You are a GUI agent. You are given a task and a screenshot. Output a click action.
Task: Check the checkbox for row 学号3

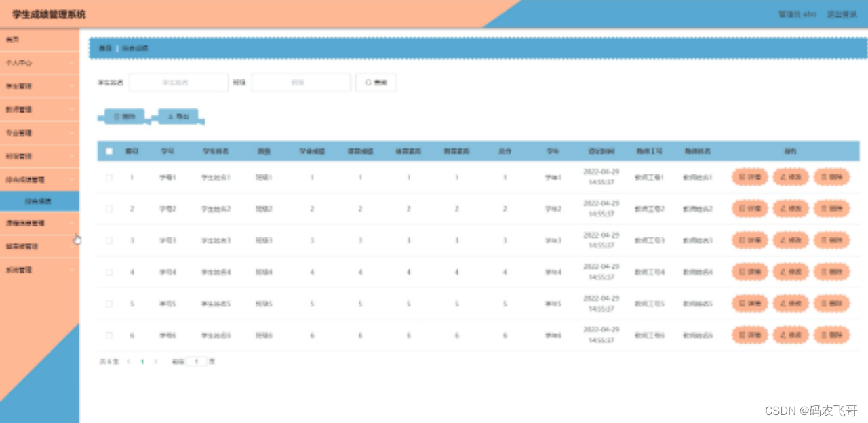(109, 240)
